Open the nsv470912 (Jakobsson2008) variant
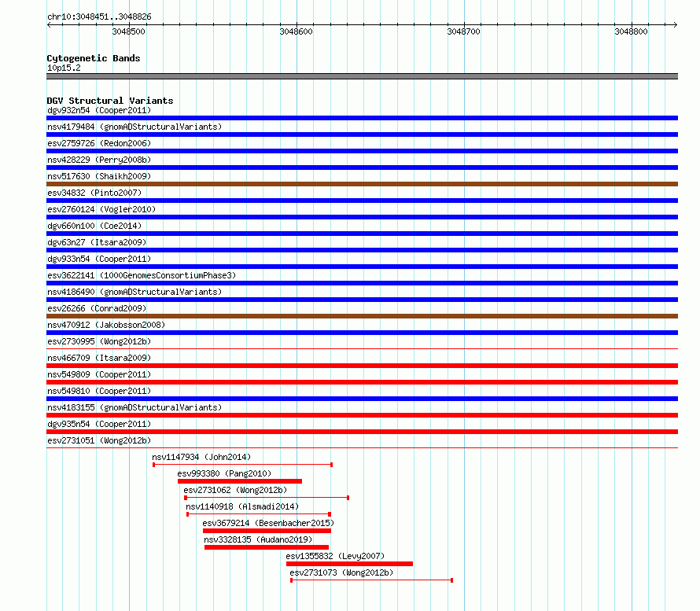The height and width of the screenshot is (611, 700). tap(106, 325)
